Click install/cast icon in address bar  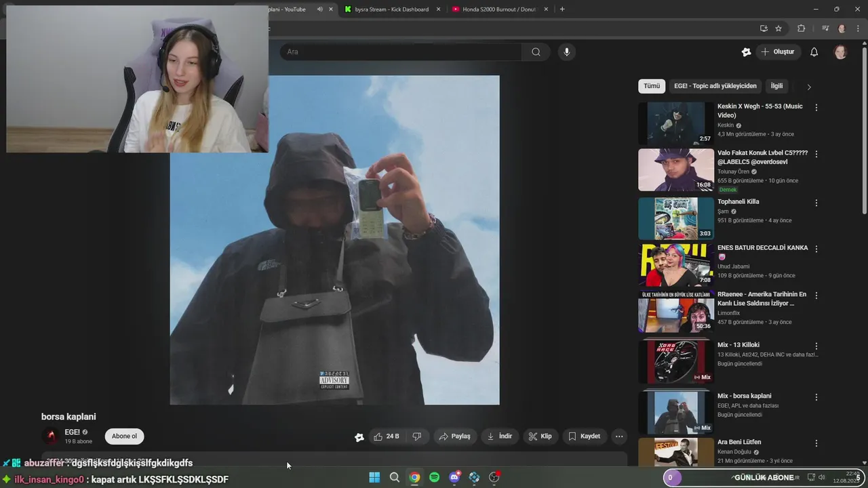click(x=764, y=28)
